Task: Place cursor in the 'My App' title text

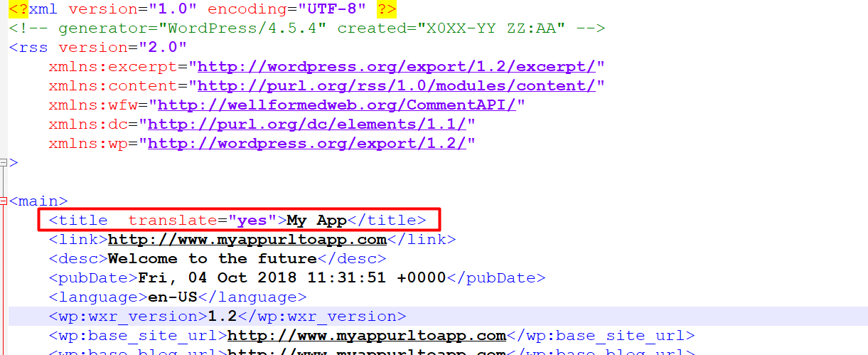Action: click(x=316, y=221)
